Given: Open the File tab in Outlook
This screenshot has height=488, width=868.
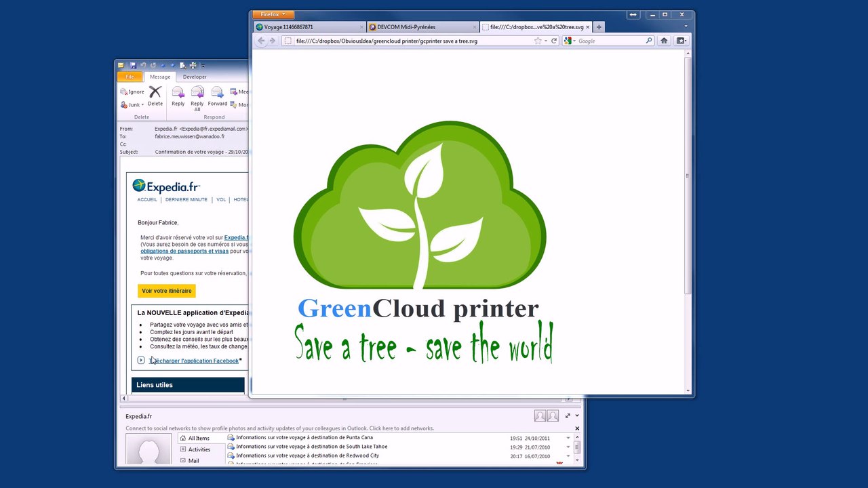Looking at the screenshot, I should click(x=130, y=77).
